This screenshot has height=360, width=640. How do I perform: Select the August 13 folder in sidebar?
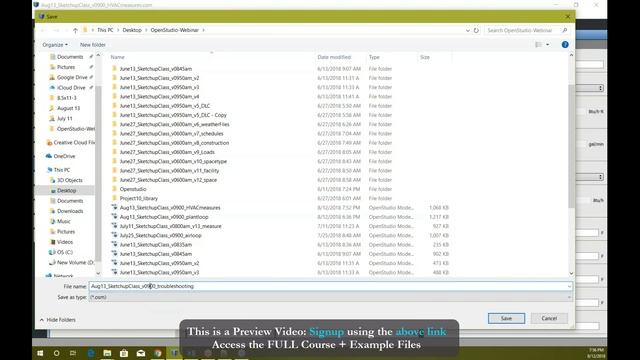click(x=68, y=108)
